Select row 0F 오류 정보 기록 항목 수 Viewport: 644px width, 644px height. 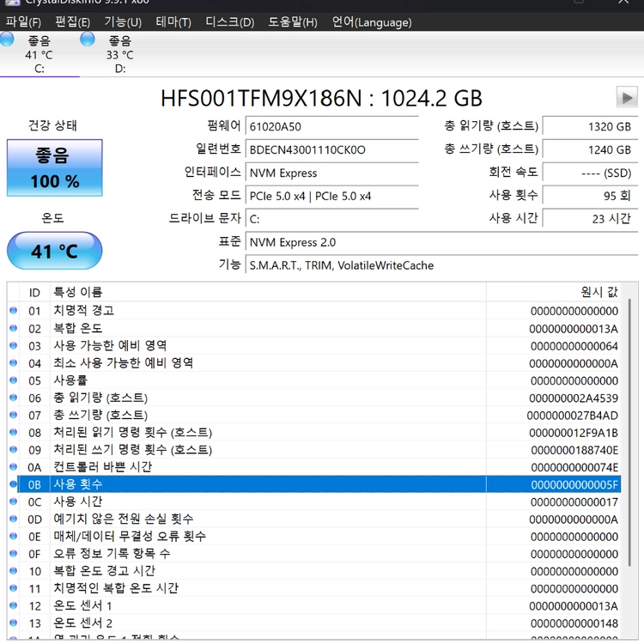coord(314,554)
